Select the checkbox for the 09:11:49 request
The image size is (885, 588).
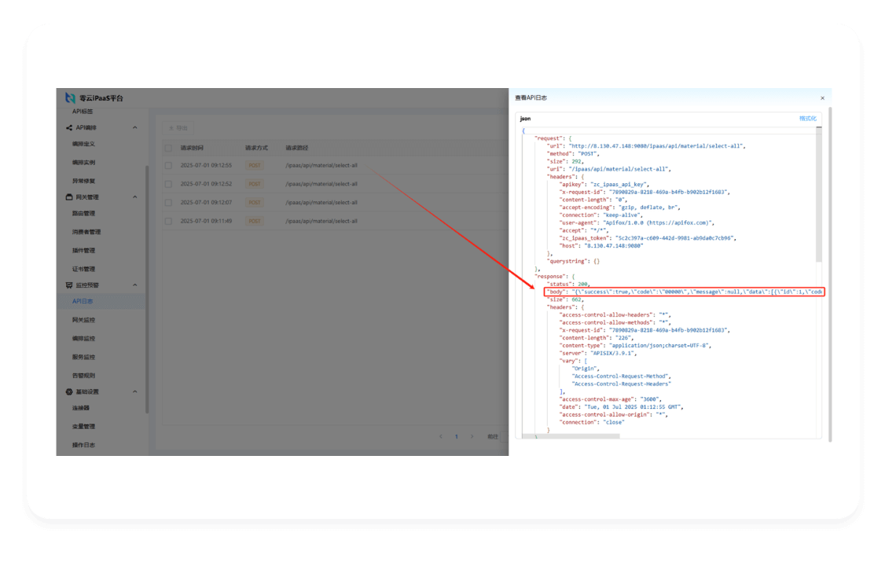[168, 222]
